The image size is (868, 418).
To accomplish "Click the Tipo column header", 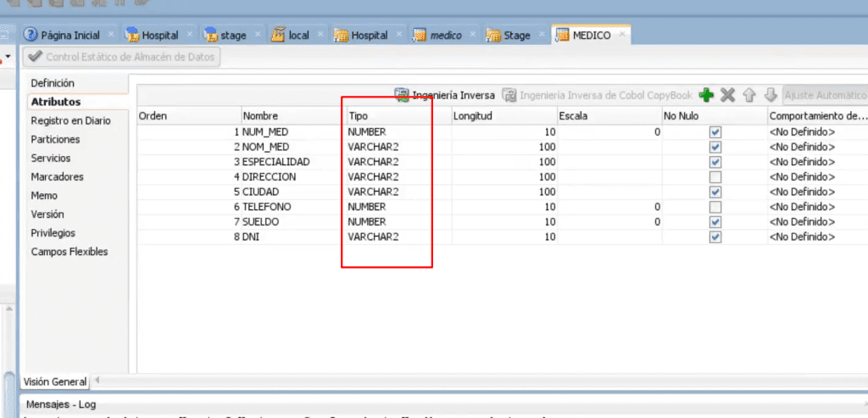I will click(x=398, y=116).
